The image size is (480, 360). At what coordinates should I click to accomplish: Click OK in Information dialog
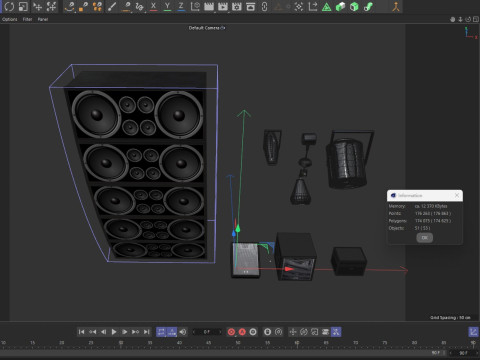click(x=424, y=238)
